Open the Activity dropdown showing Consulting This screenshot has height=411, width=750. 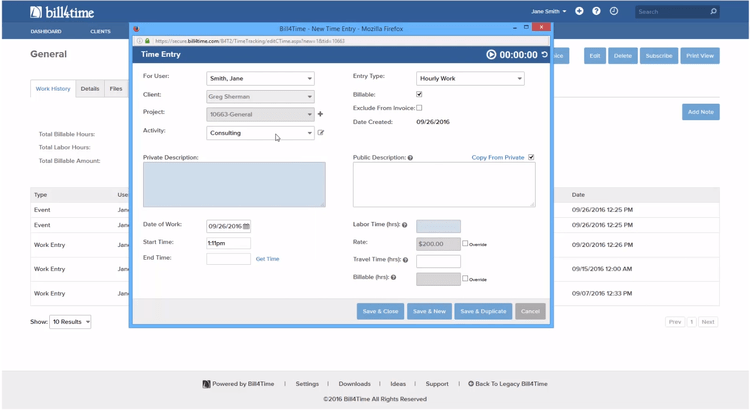click(260, 133)
